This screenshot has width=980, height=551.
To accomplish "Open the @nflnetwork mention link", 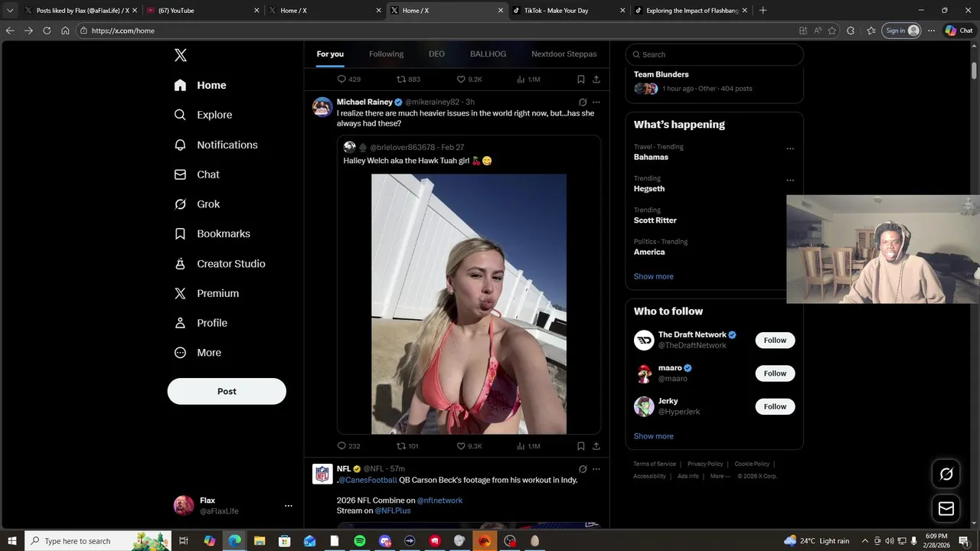I will click(x=439, y=500).
